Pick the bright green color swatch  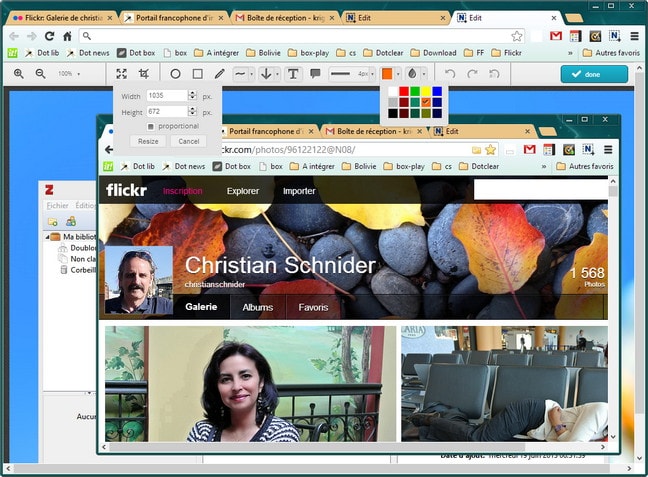pos(415,91)
